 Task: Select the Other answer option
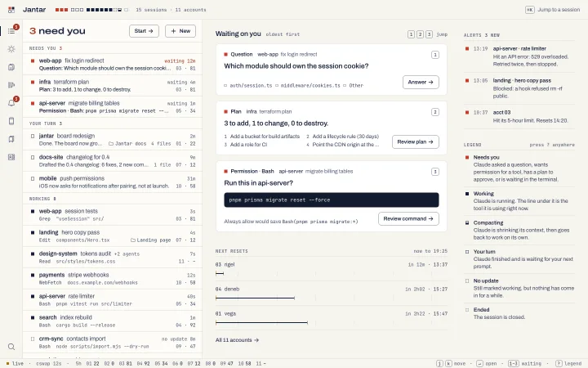tap(354, 86)
